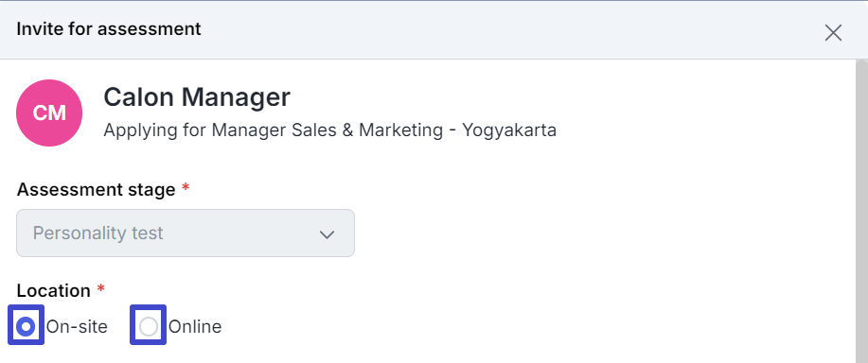
Task: Click the Calon Manager candidate name
Action: pos(197,96)
